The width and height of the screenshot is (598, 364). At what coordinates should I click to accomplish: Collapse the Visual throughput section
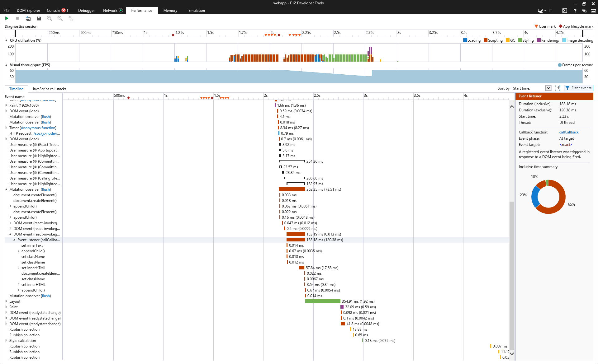(x=6, y=65)
